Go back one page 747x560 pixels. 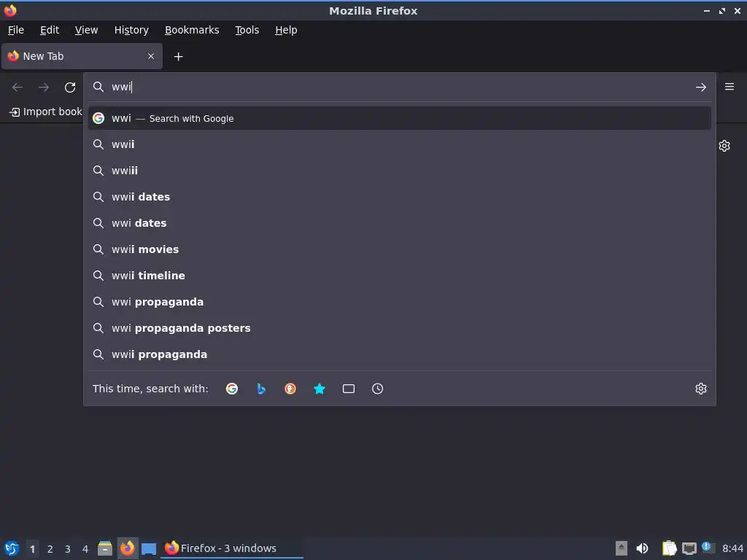tap(18, 87)
